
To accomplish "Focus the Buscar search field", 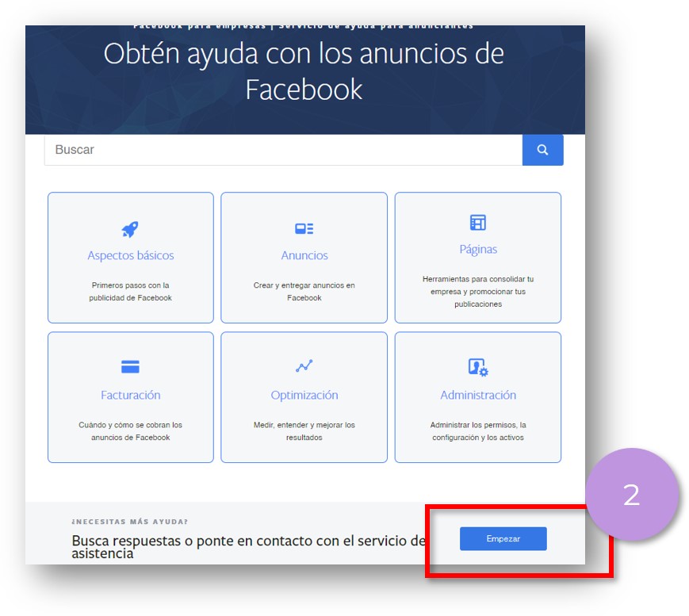I will (x=283, y=150).
